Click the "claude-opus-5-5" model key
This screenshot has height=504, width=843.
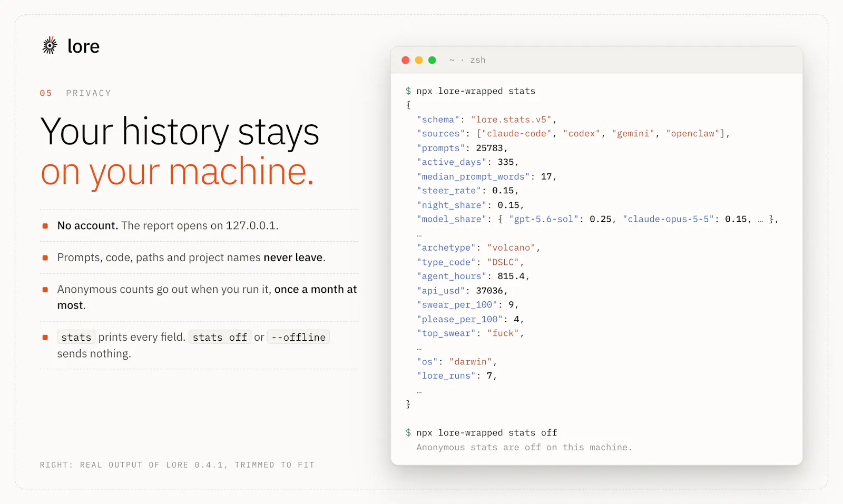[x=668, y=219]
